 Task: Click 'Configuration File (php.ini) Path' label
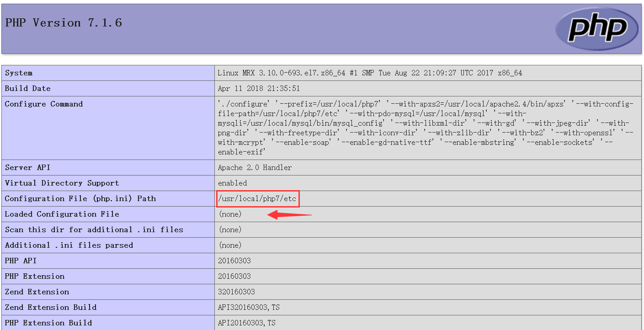[80, 199]
